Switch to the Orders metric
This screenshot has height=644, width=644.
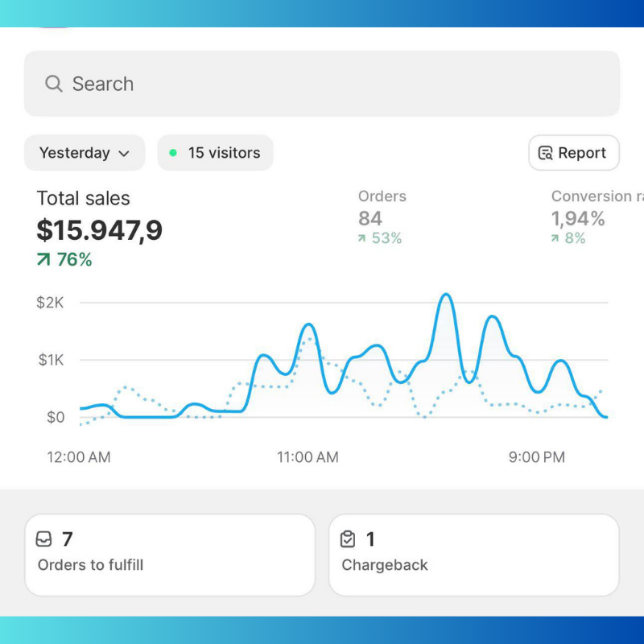click(x=382, y=196)
